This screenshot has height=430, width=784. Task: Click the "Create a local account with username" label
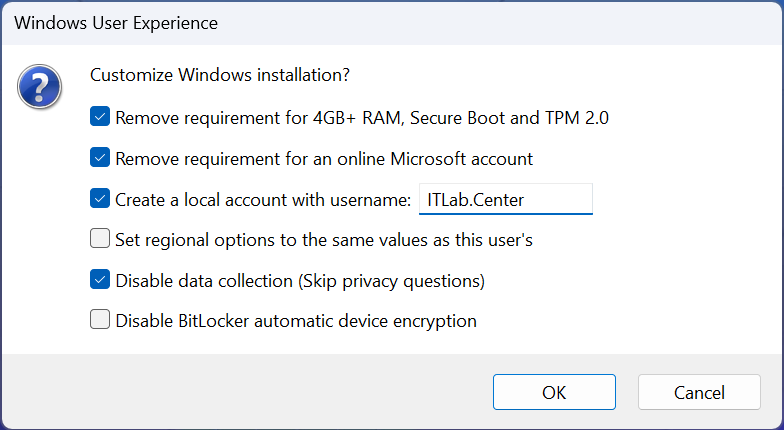(x=262, y=200)
